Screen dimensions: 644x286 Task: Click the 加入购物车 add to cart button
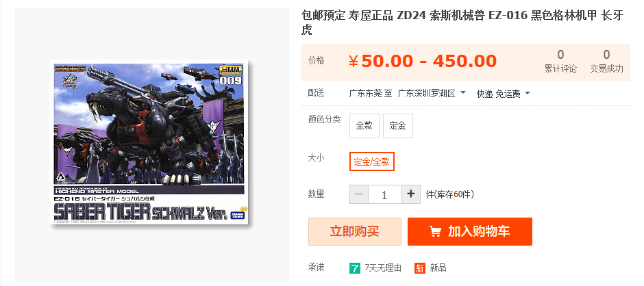coord(470,231)
